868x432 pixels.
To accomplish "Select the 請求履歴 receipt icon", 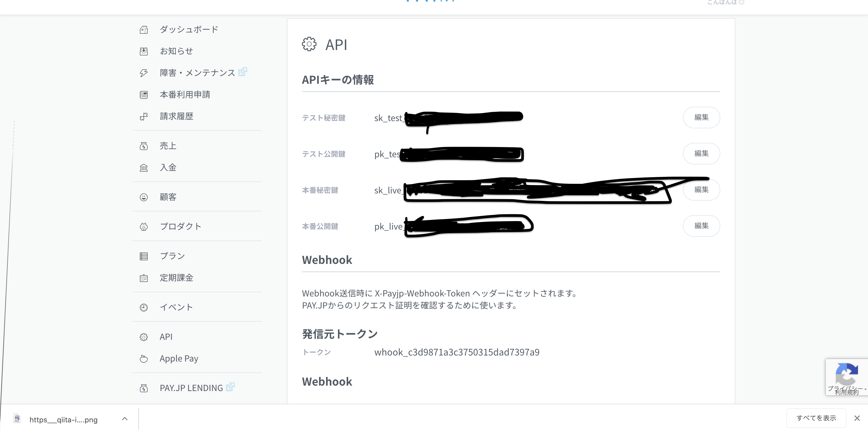I will 144,116.
